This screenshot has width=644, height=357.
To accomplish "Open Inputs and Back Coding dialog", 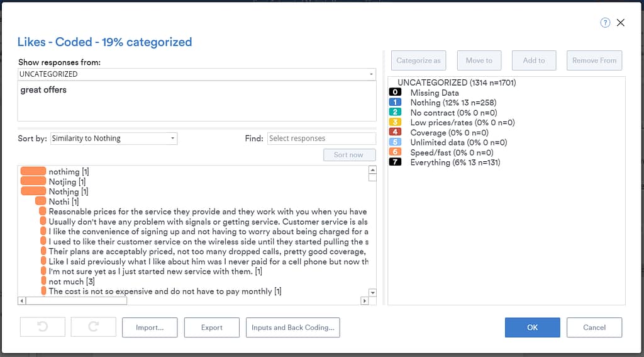I will (x=292, y=327).
